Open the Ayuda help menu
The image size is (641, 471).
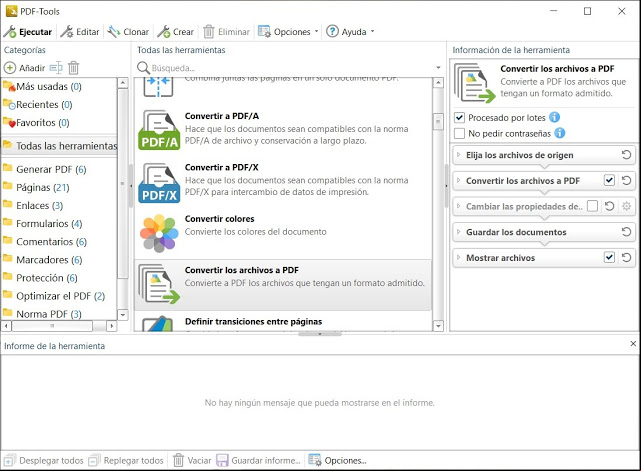(x=350, y=31)
